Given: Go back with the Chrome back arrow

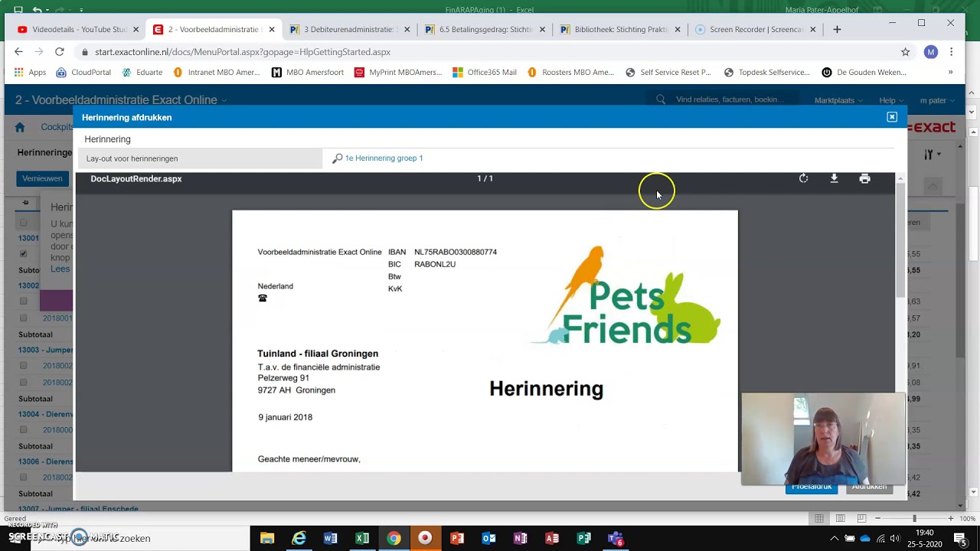Looking at the screenshot, I should (x=18, y=51).
